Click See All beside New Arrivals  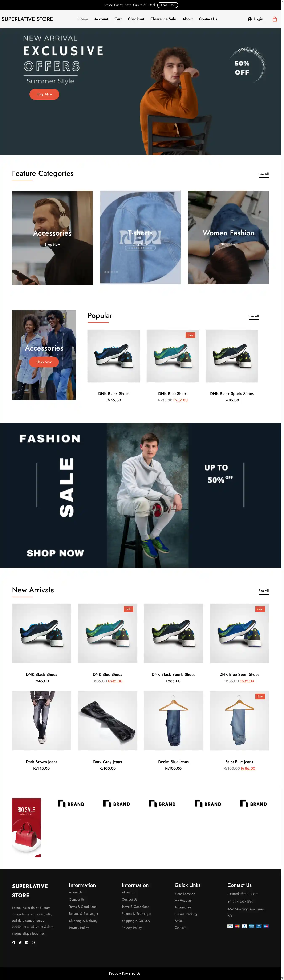(x=263, y=591)
